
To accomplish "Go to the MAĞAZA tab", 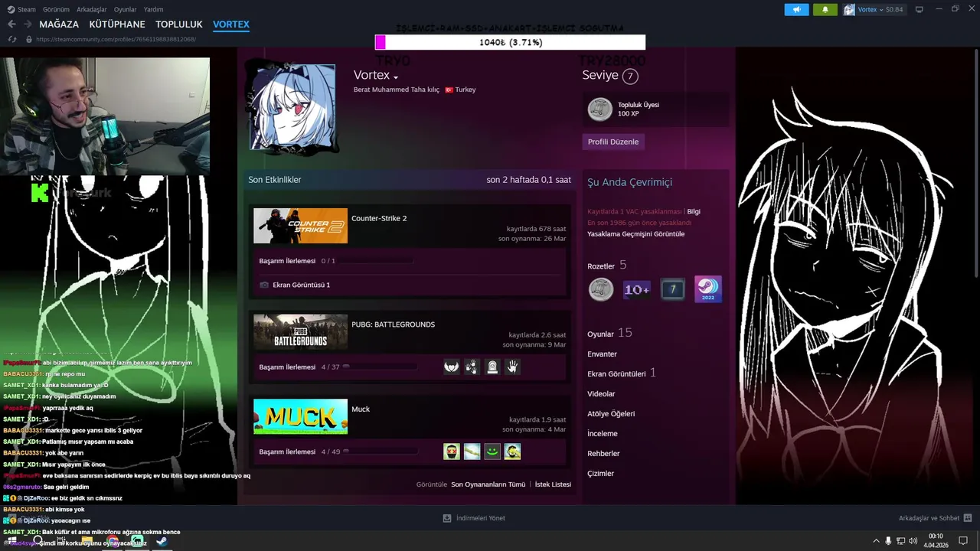I will click(x=59, y=24).
